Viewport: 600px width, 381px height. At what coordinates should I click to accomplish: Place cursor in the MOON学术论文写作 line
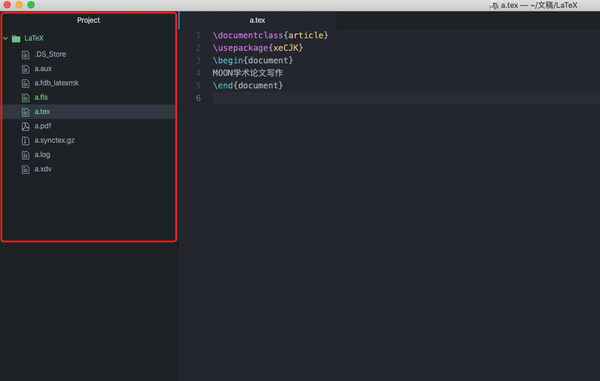click(x=248, y=73)
